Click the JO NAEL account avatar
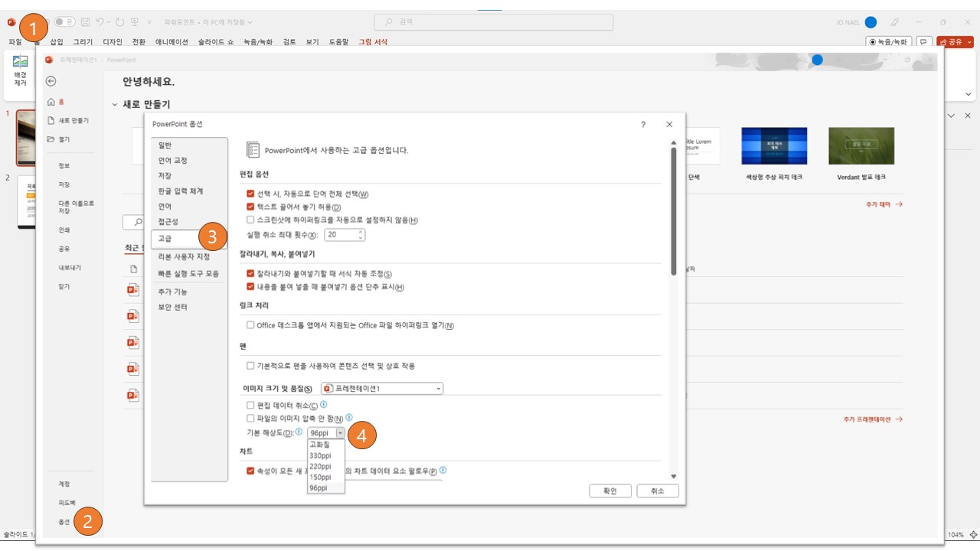The width and height of the screenshot is (980, 551). coord(871,22)
